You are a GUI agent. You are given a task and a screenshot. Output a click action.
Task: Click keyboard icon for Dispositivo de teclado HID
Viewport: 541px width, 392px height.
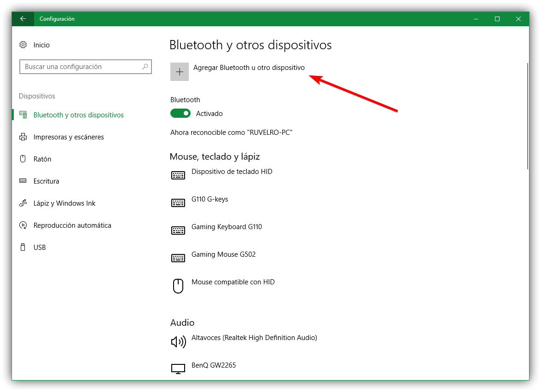[x=178, y=175]
